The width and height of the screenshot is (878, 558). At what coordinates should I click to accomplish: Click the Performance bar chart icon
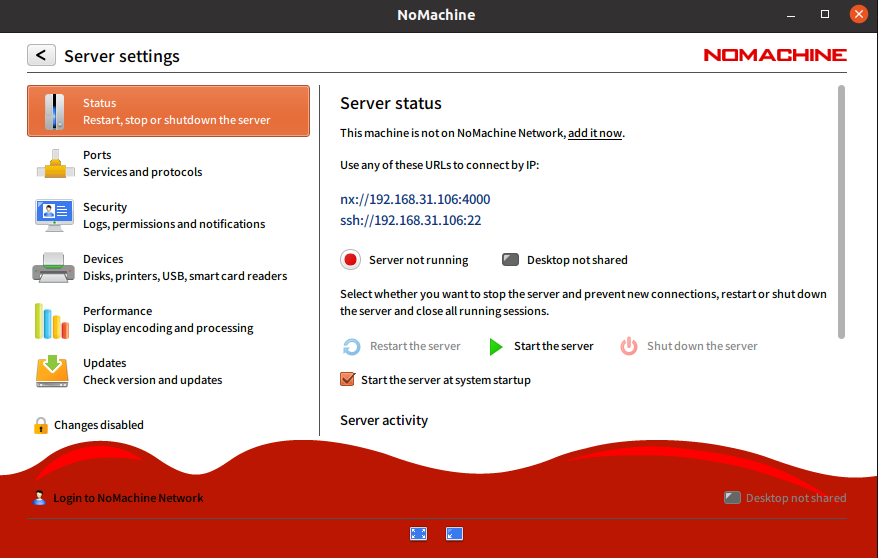point(52,321)
